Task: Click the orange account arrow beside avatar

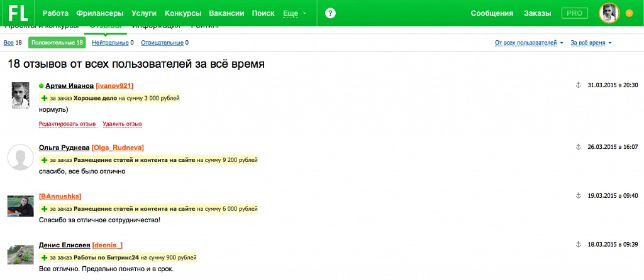Action: pos(629,13)
